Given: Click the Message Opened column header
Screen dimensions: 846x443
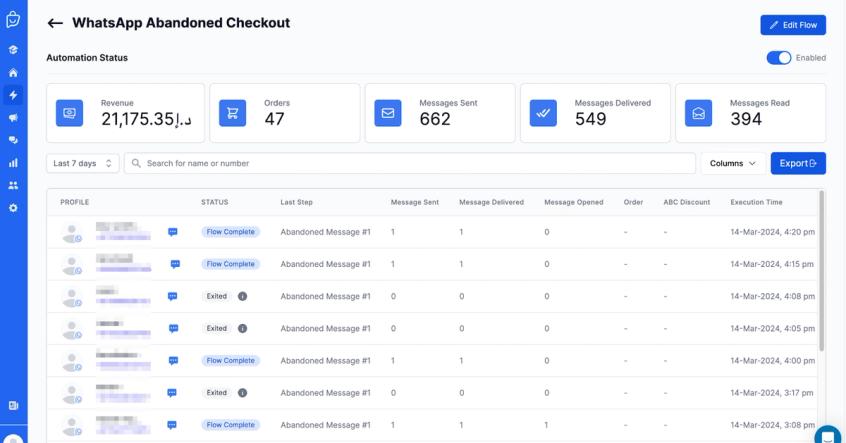Looking at the screenshot, I should point(574,202).
